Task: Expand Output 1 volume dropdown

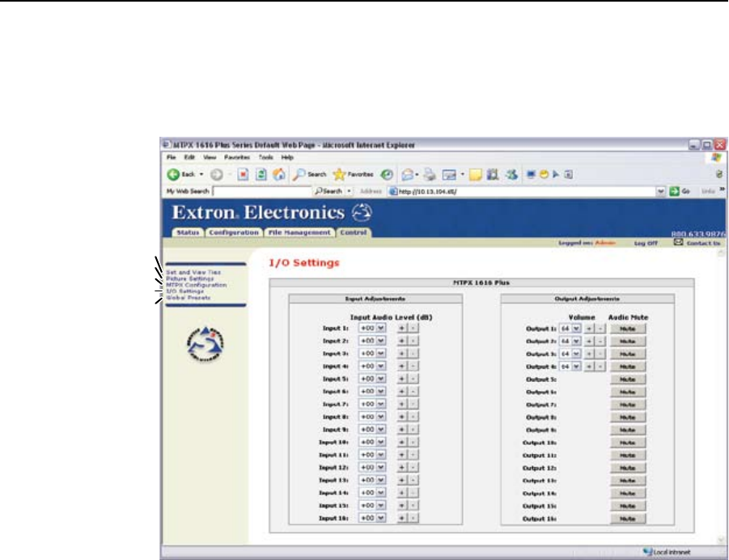Action: pyautogui.click(x=576, y=329)
